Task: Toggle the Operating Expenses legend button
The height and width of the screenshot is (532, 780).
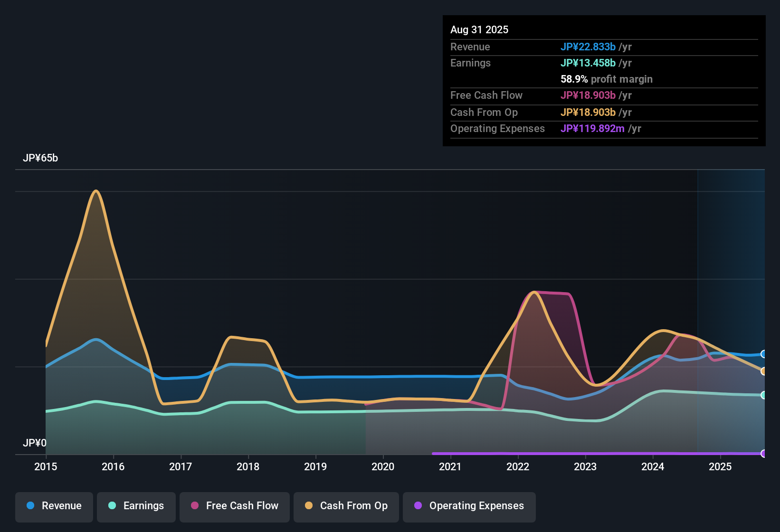Action: point(469,507)
